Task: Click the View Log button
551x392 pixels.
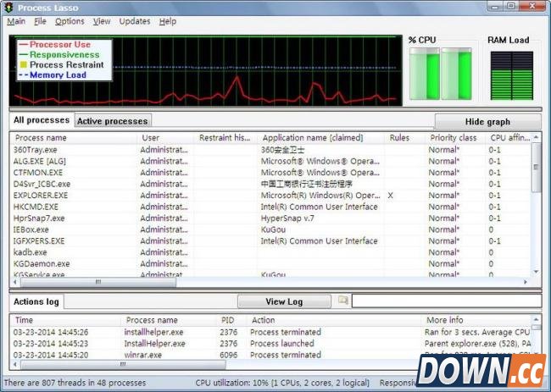Action: 284,301
